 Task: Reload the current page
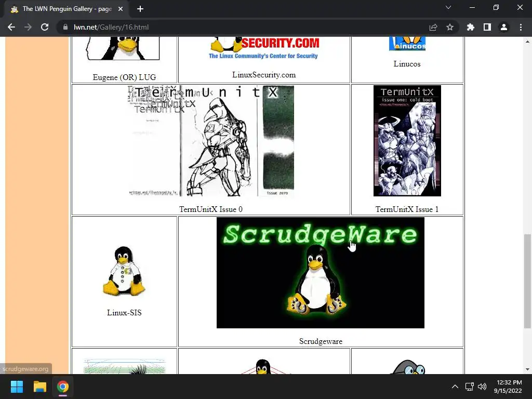pos(45,27)
